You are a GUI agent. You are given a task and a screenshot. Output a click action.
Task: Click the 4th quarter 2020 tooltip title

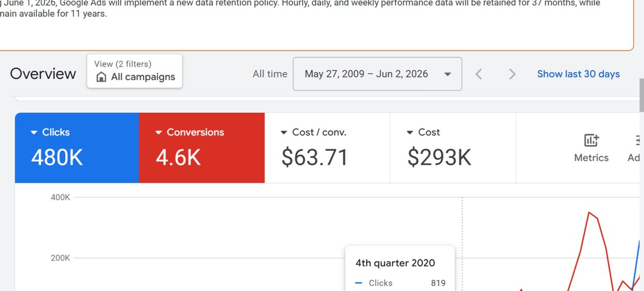395,263
